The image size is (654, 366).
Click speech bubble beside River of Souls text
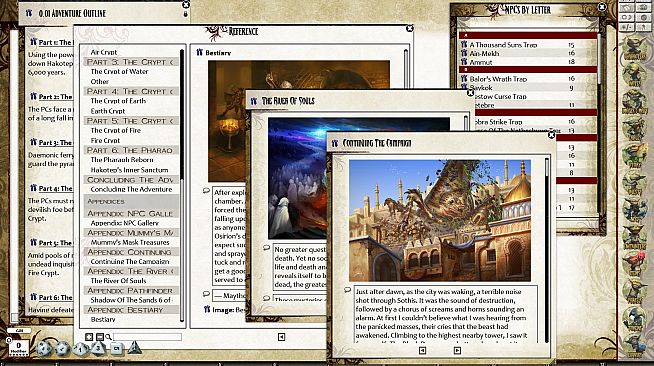coord(267,248)
